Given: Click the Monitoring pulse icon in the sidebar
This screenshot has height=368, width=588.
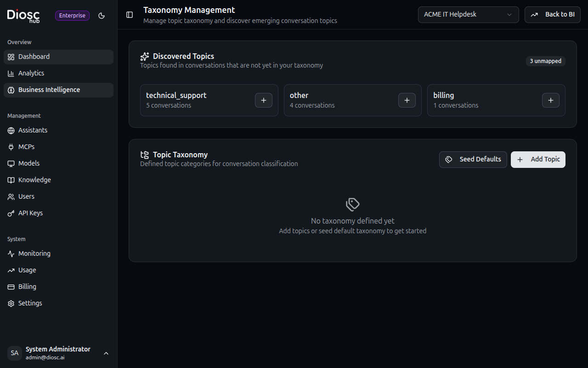Looking at the screenshot, I should click(x=11, y=253).
